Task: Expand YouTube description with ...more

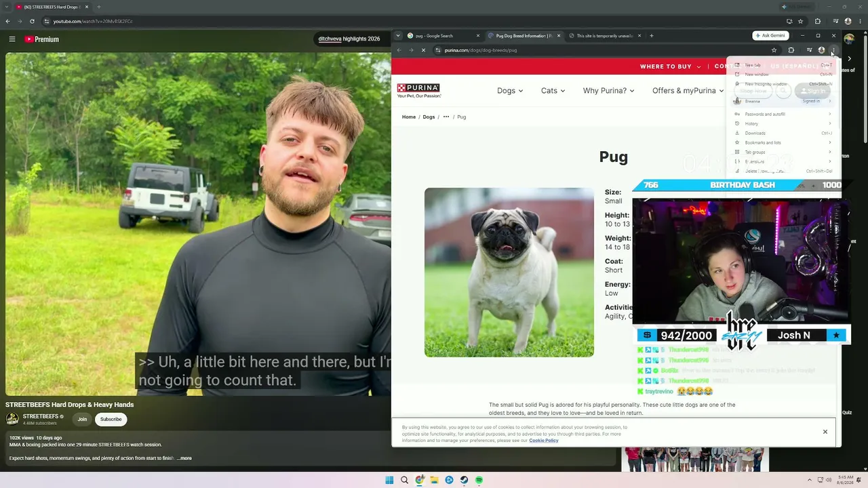Action: [184, 458]
